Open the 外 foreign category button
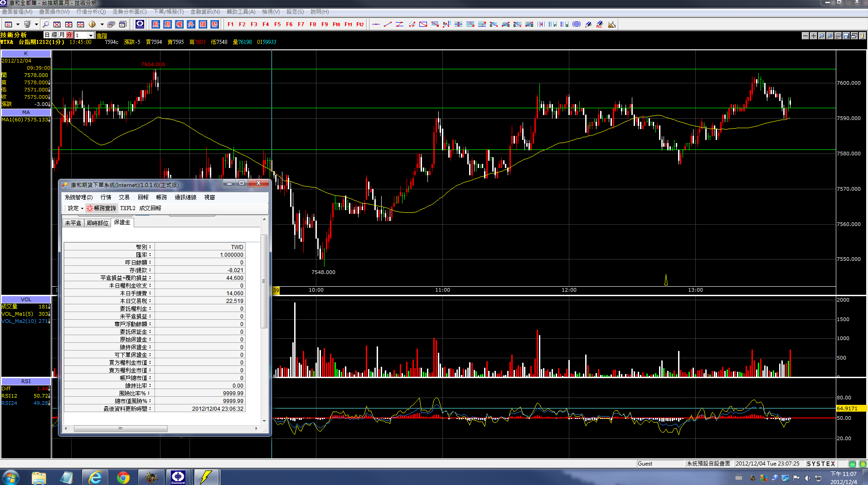 191,24
